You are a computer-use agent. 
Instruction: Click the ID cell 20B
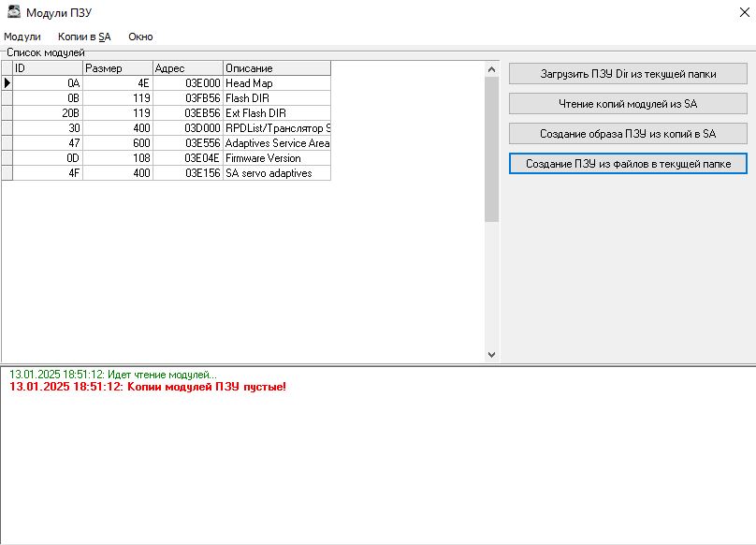(x=48, y=113)
